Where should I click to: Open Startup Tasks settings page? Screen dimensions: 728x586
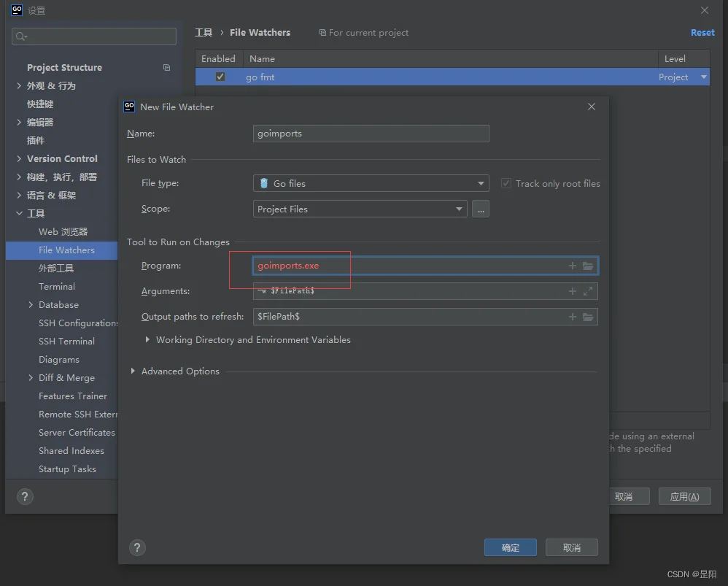coord(67,469)
